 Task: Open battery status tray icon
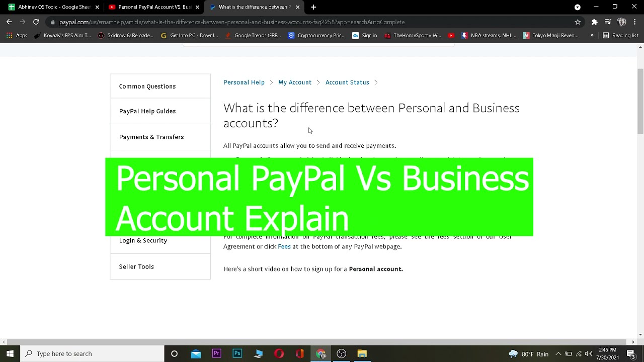569,354
